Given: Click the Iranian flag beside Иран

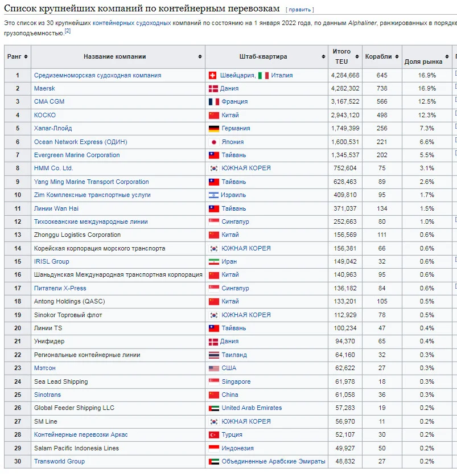Looking at the screenshot, I should coord(214,262).
